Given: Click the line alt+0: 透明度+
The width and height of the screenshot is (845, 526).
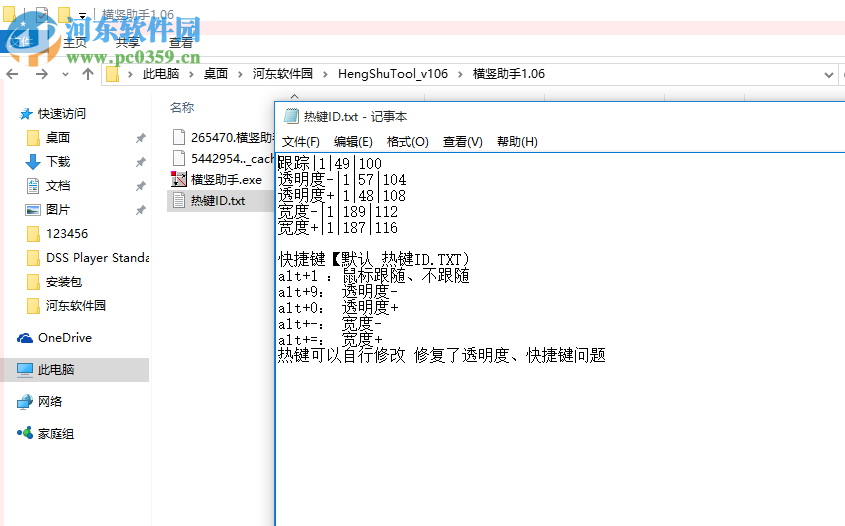Looking at the screenshot, I should (338, 308).
